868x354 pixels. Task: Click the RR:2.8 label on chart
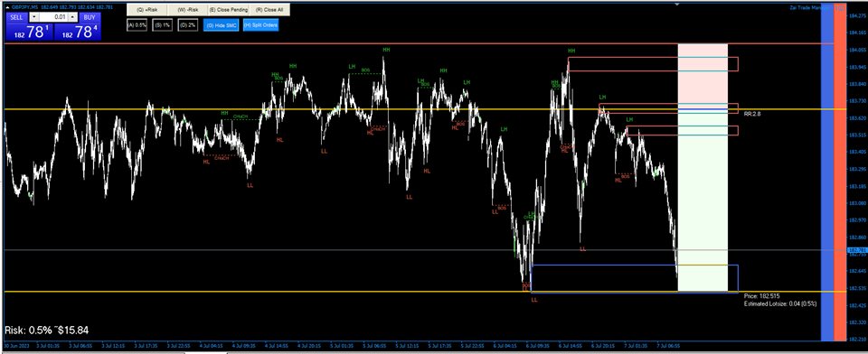point(751,114)
